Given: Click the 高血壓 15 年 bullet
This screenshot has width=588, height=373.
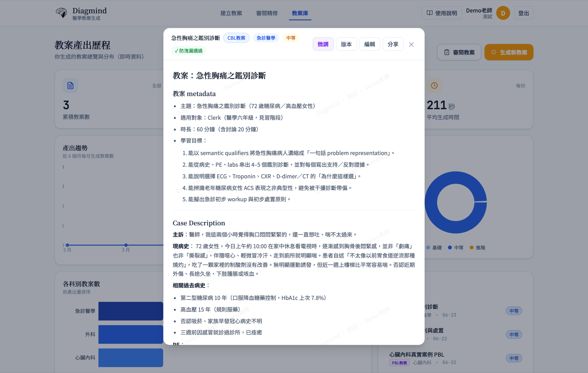Looking at the screenshot, I should tap(210, 309).
